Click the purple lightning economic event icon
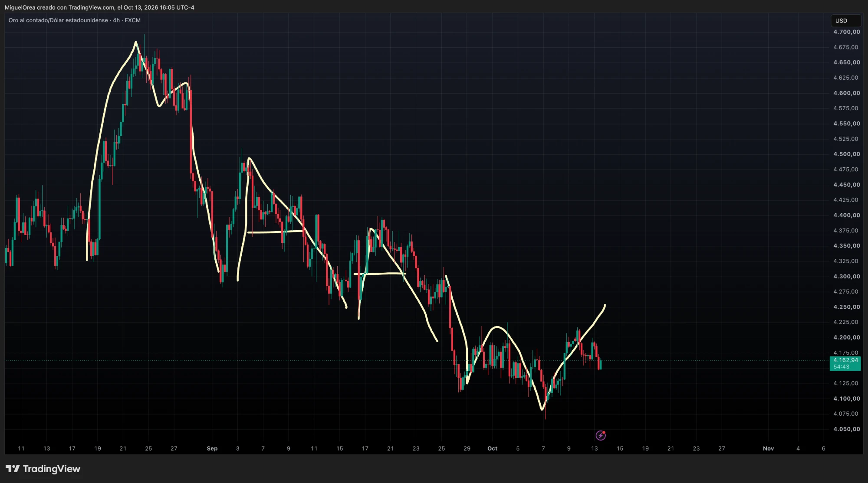Image resolution: width=868 pixels, height=483 pixels. [601, 435]
